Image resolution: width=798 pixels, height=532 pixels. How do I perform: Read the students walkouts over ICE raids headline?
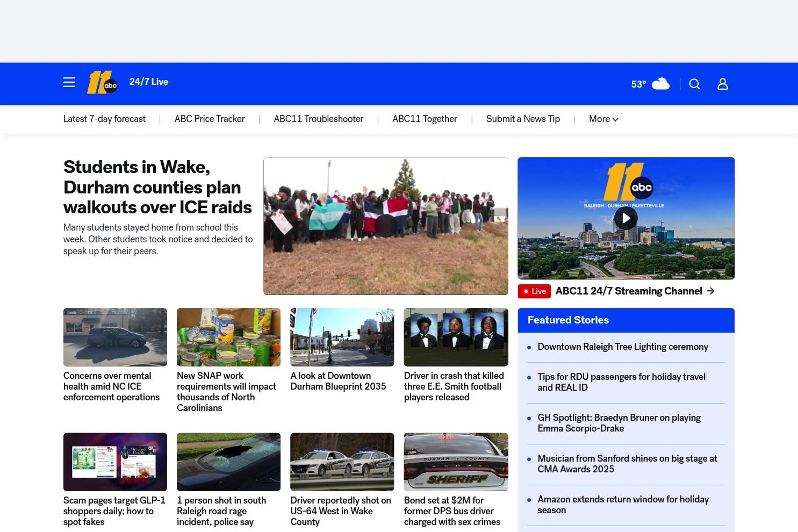tap(157, 187)
